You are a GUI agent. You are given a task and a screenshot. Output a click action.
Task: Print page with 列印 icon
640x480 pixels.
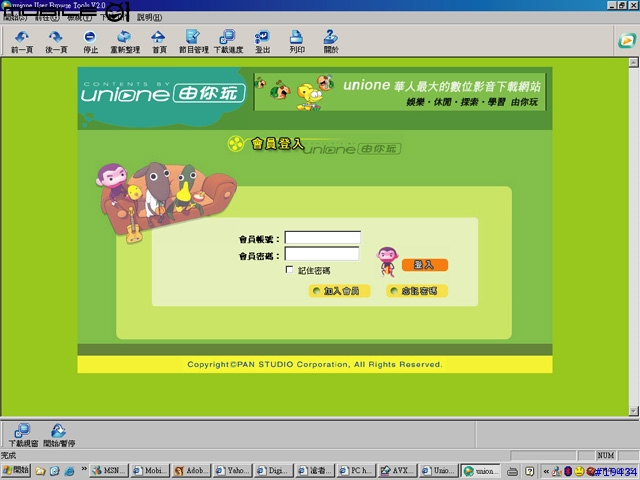tap(297, 42)
